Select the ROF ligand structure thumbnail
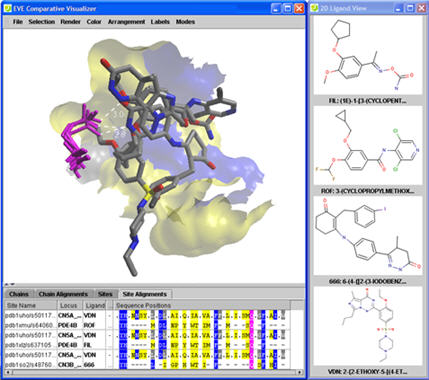This screenshot has height=380, width=429. (367, 147)
